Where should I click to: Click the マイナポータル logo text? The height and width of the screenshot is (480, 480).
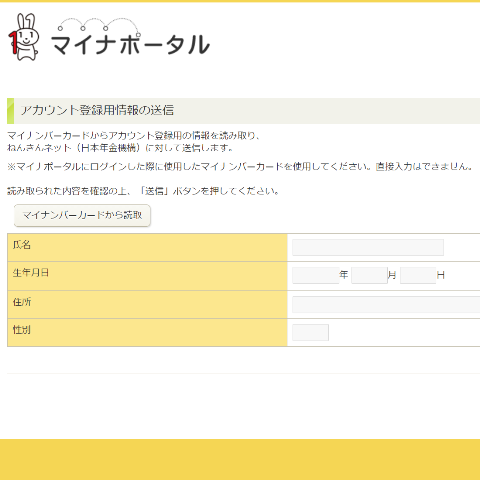point(130,44)
